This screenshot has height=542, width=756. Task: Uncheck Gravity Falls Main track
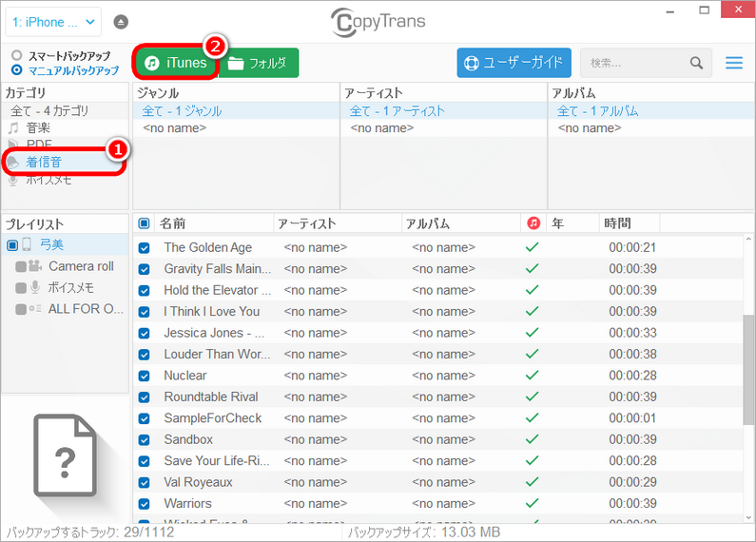point(144,269)
